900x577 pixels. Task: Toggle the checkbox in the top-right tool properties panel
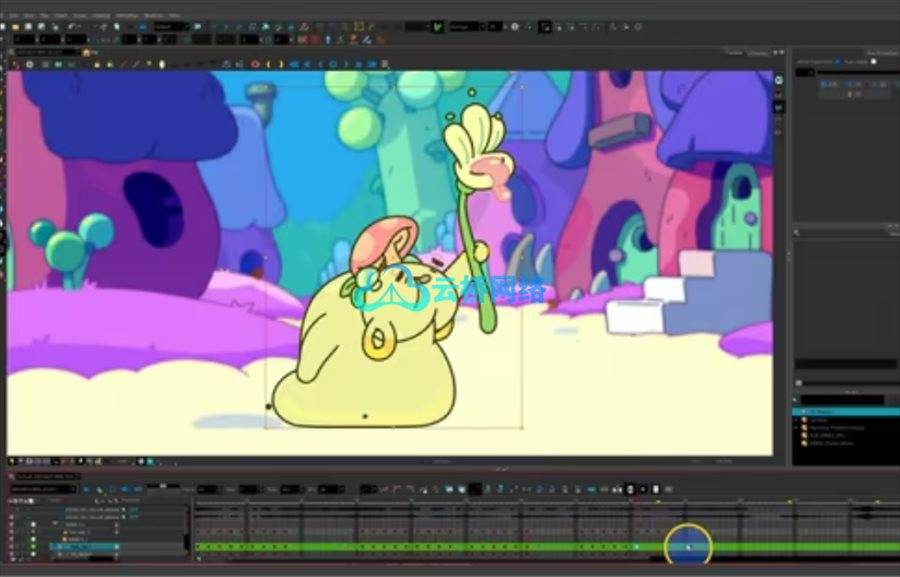point(873,62)
